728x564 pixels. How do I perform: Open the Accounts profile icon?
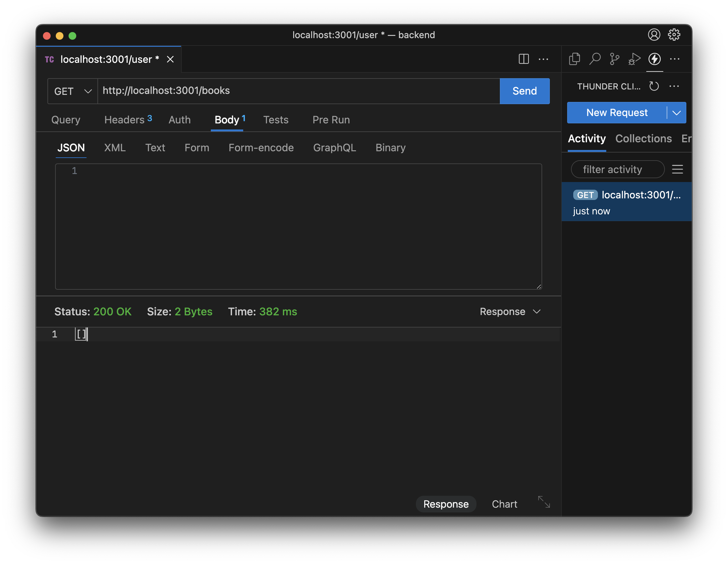(x=654, y=35)
